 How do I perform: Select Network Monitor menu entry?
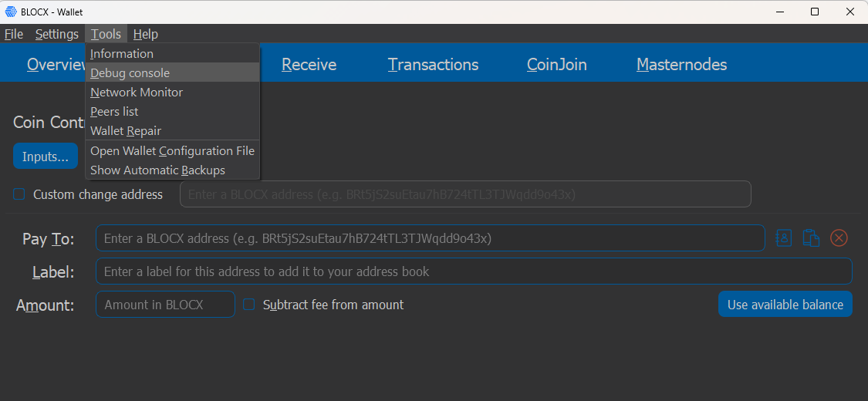point(172,93)
